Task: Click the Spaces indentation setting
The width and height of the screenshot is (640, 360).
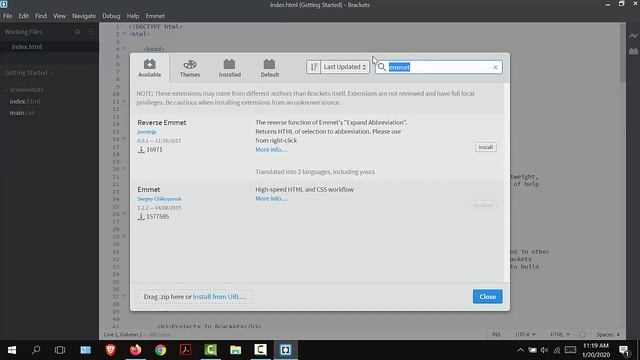Action: tap(608, 334)
